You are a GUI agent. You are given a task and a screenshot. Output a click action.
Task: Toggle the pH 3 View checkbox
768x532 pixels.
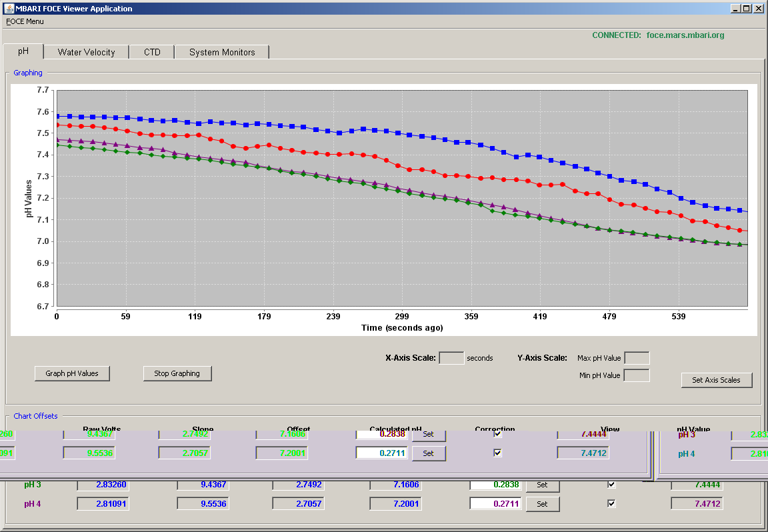pyautogui.click(x=611, y=485)
